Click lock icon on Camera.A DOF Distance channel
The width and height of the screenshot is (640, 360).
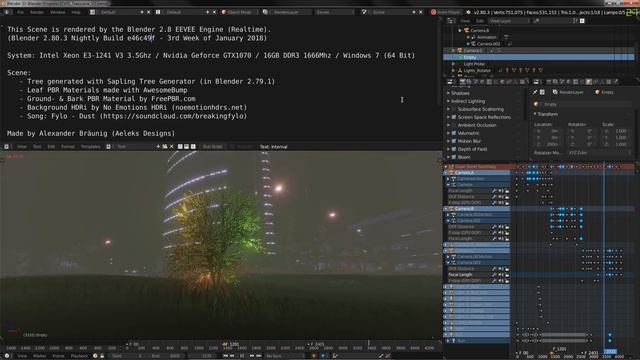(x=507, y=197)
